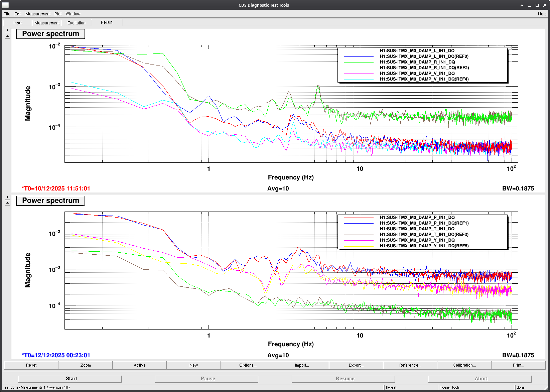Click the Options... button
The height and width of the screenshot is (392, 550).
[248, 365]
